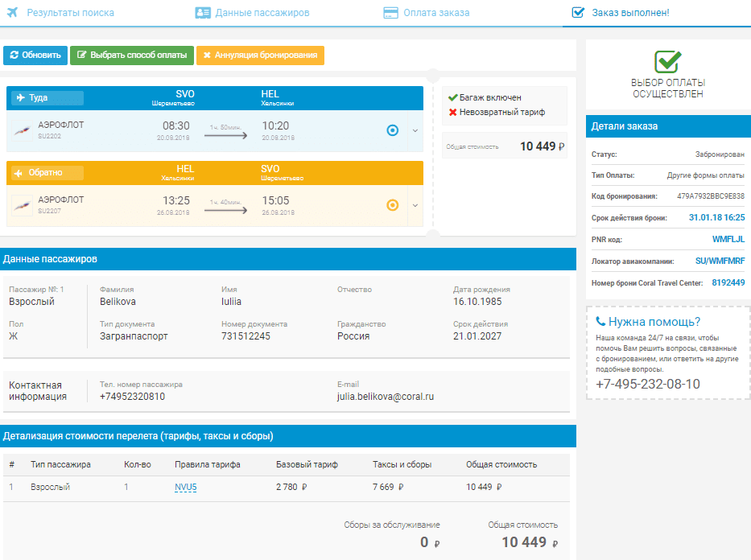Click the Другие формы оплаты payment type value

[706, 175]
